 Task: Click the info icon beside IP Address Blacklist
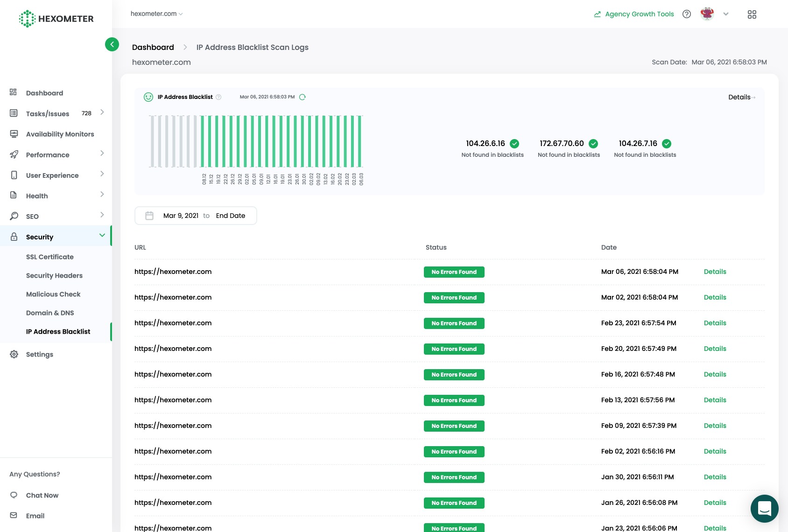218,97
